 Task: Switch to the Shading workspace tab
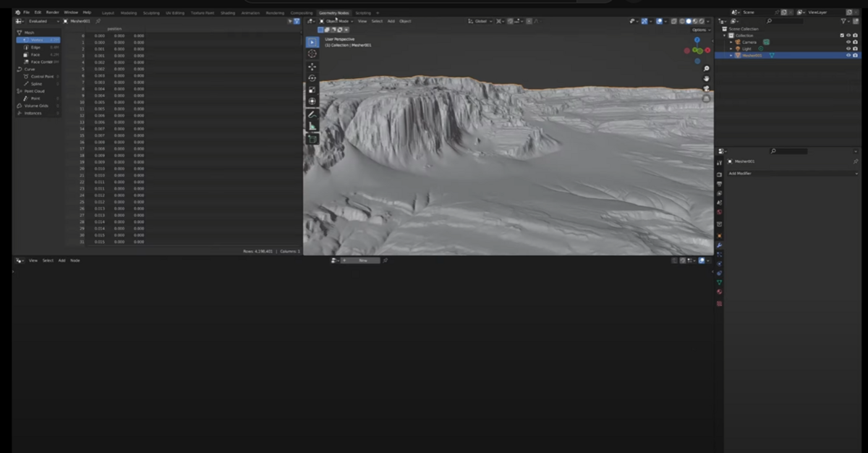point(227,12)
